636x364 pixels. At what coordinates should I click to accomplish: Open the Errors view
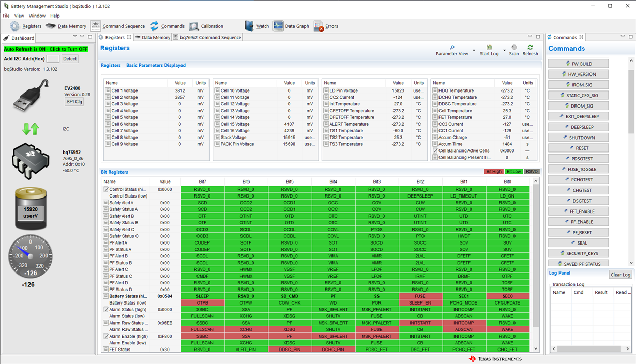tap(326, 26)
